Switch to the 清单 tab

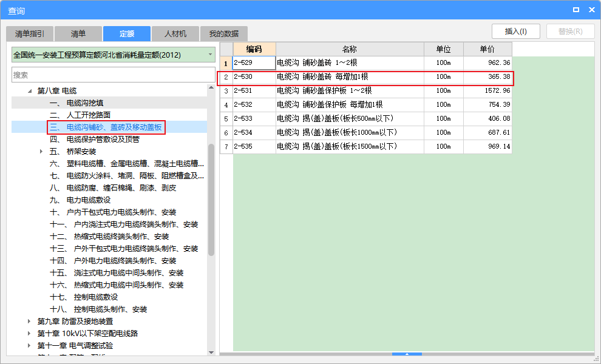[x=78, y=34]
